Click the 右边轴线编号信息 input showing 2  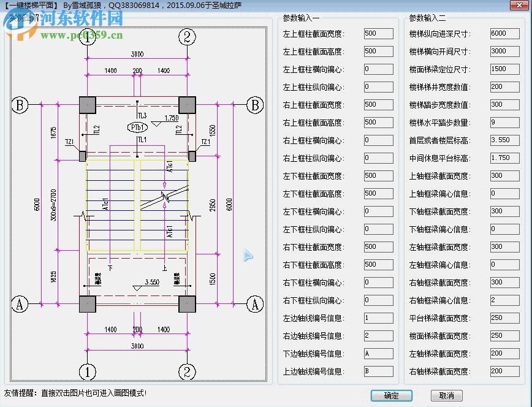pyautogui.click(x=378, y=335)
